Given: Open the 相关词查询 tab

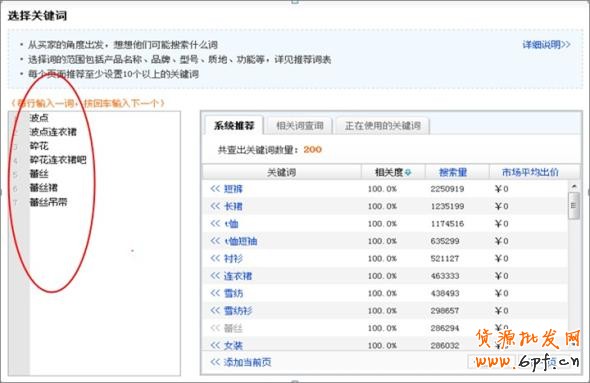Looking at the screenshot, I should [x=300, y=126].
